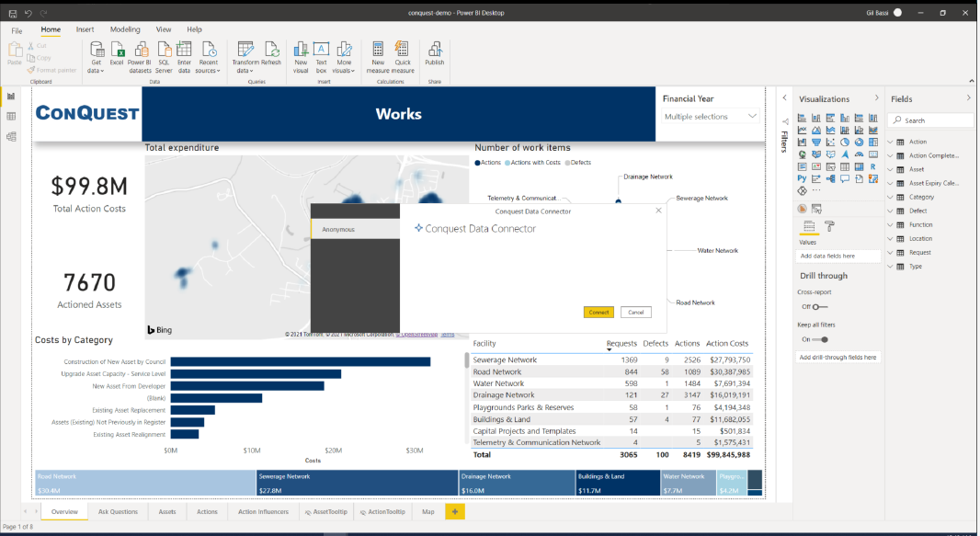The width and height of the screenshot is (980, 536).
Task: Click Enter data in the ribbon
Action: [x=185, y=57]
